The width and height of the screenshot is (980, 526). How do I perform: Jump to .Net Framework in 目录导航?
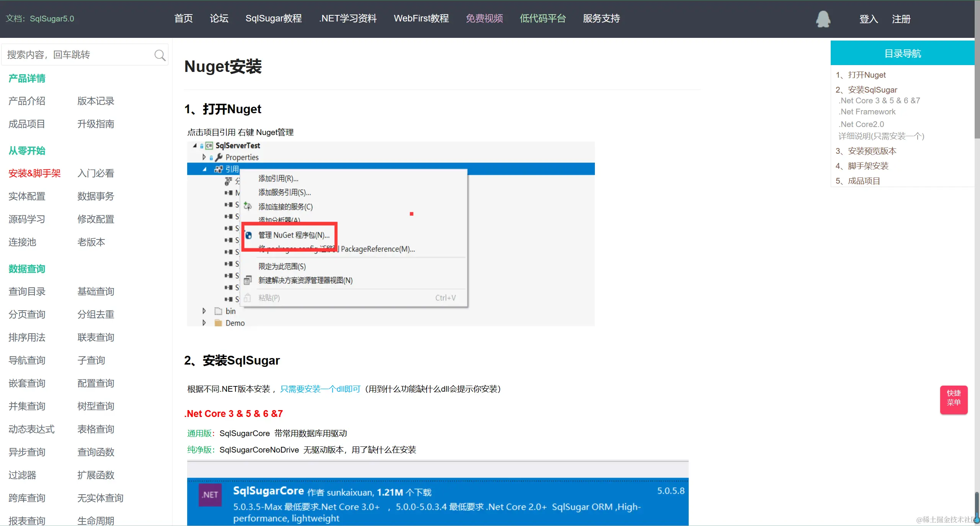coord(867,112)
